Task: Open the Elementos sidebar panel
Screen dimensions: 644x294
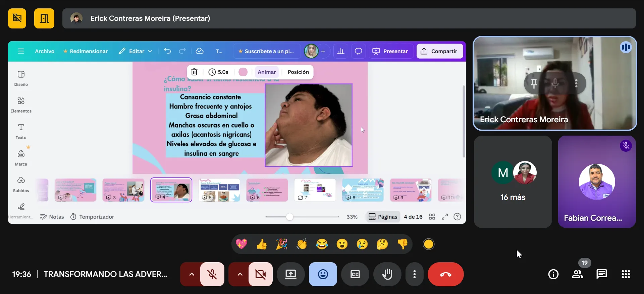Action: (21, 105)
